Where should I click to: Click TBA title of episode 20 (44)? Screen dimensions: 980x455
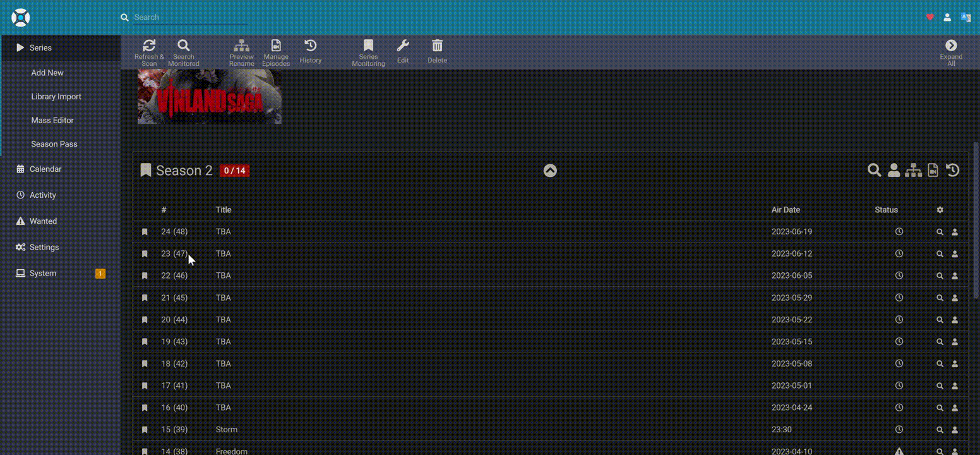click(x=223, y=320)
